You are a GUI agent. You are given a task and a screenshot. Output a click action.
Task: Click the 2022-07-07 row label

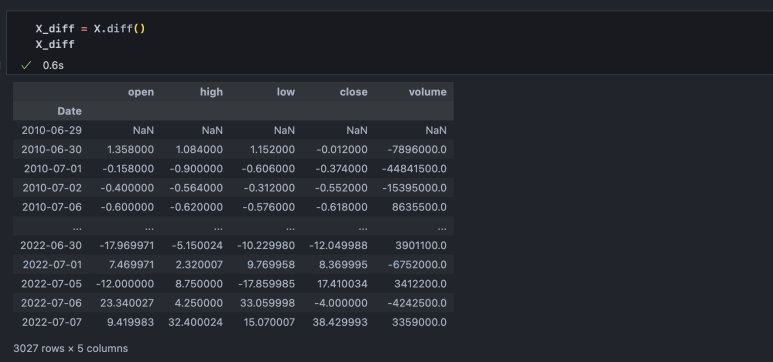point(51,322)
